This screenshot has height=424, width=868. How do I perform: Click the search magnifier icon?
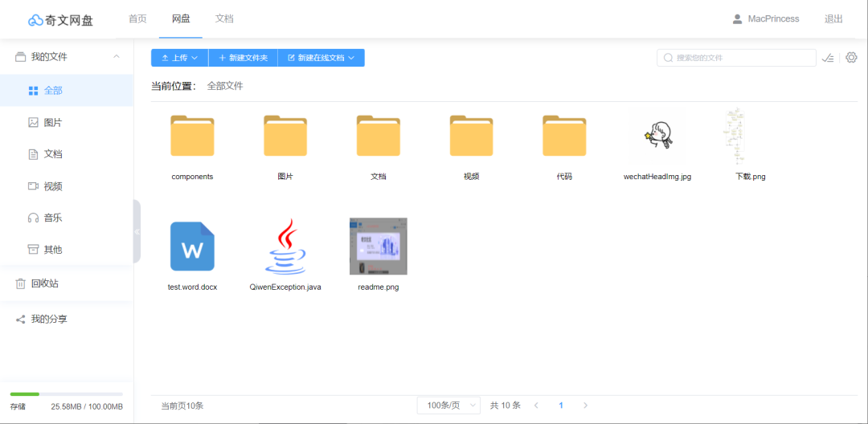click(x=668, y=58)
